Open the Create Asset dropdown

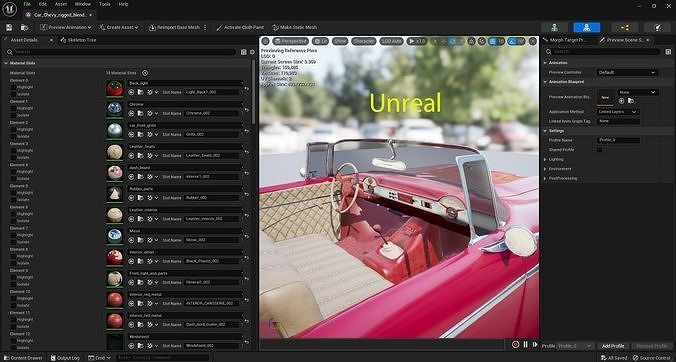[x=119, y=27]
